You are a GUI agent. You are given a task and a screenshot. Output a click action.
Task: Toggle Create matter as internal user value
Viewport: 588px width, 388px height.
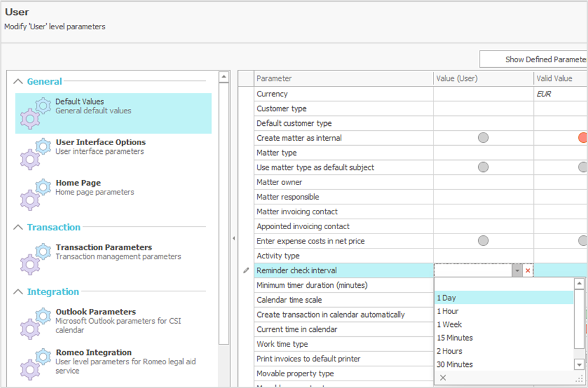[483, 138]
